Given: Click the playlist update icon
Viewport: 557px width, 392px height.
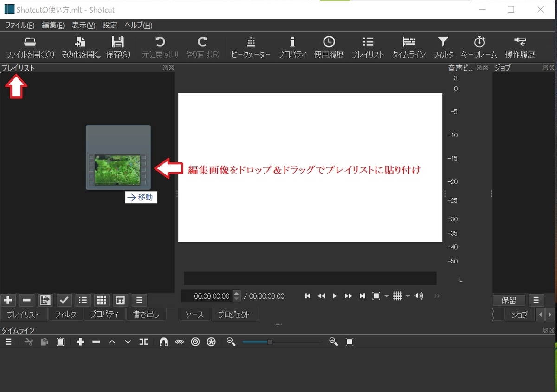Looking at the screenshot, I should [x=45, y=300].
